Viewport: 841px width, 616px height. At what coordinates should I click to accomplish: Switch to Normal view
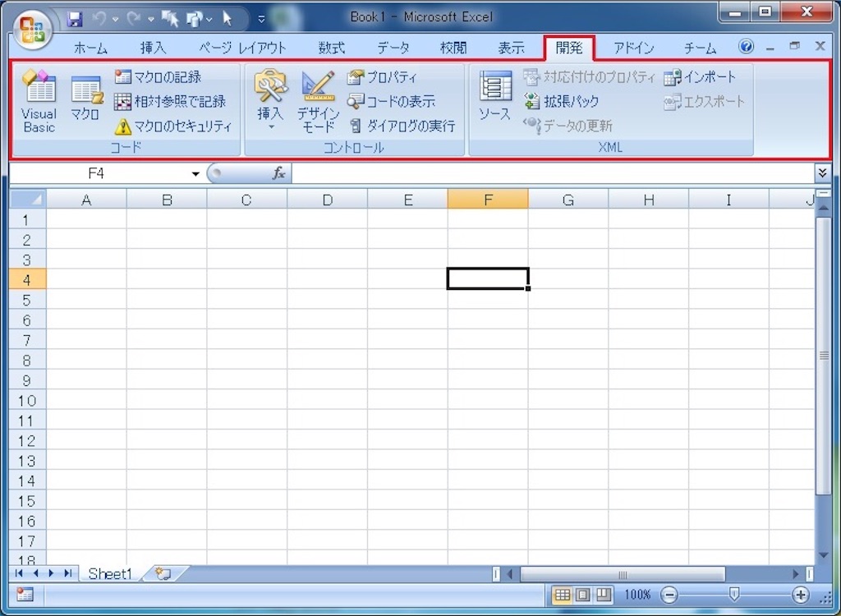(562, 595)
